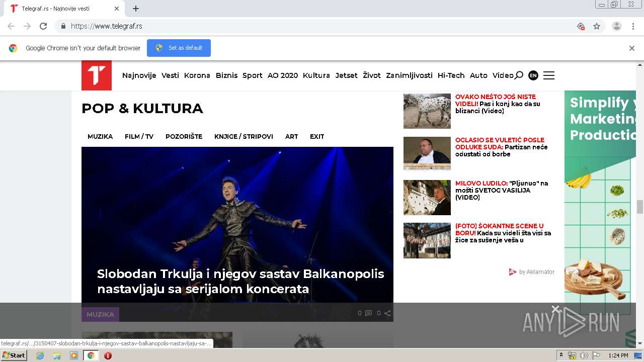
Task: Close the bottom overlay banner
Action: 555,309
